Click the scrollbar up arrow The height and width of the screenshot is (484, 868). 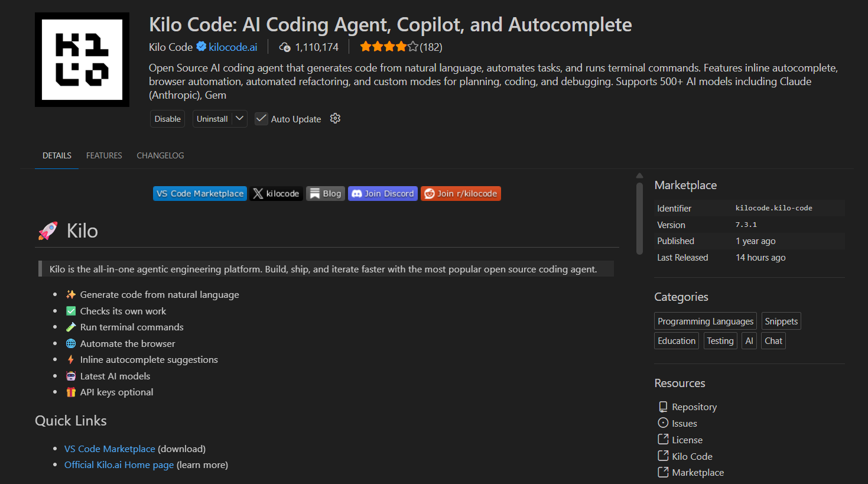(639, 176)
